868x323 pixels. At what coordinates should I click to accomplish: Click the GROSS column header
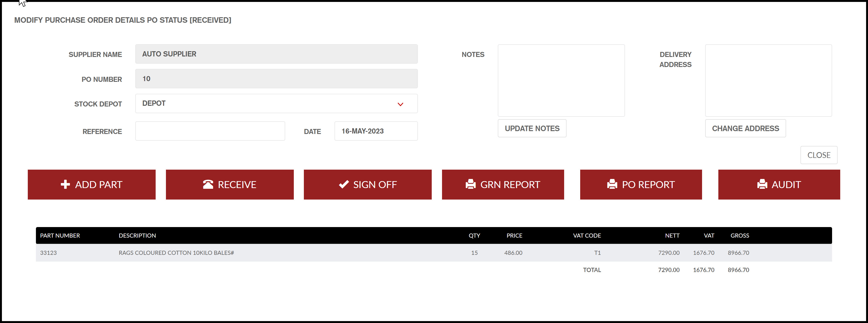740,235
